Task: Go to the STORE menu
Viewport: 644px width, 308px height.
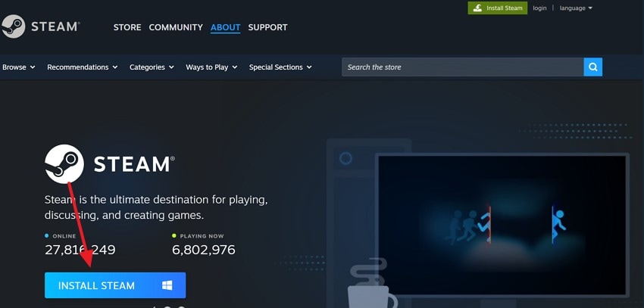Action: pos(127,27)
